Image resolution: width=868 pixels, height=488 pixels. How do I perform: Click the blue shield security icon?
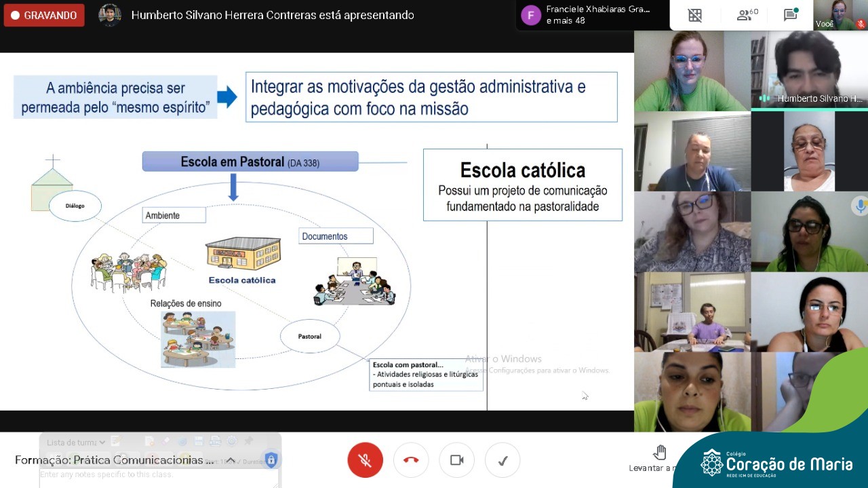pos(271,460)
